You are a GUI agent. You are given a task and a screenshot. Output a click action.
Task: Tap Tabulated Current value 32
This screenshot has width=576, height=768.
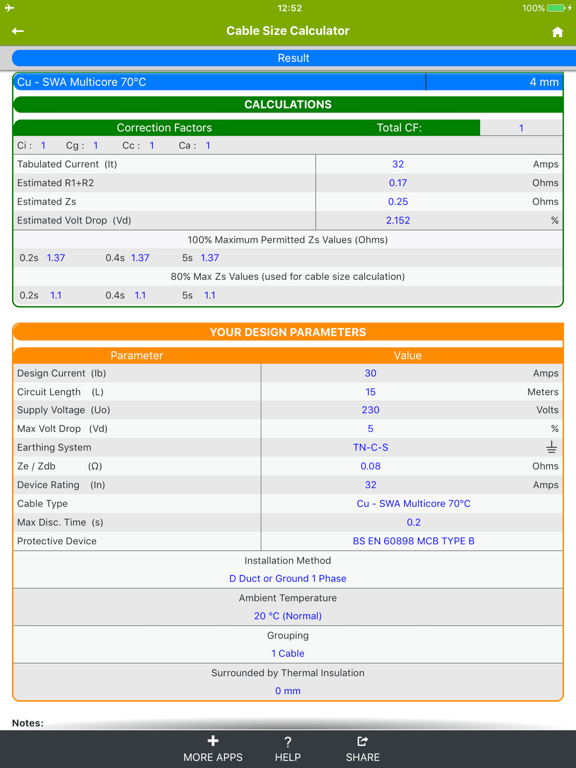pyautogui.click(x=398, y=164)
